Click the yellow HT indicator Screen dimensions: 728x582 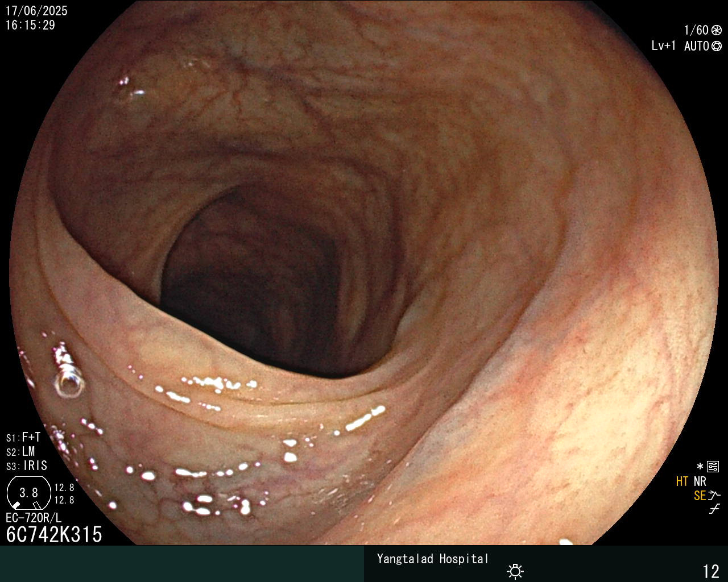(x=682, y=482)
